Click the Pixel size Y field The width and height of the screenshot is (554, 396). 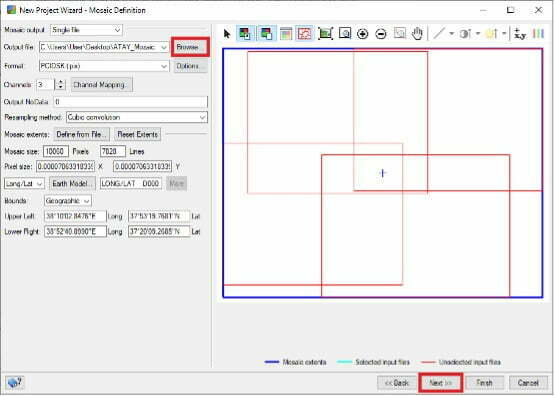(x=142, y=166)
